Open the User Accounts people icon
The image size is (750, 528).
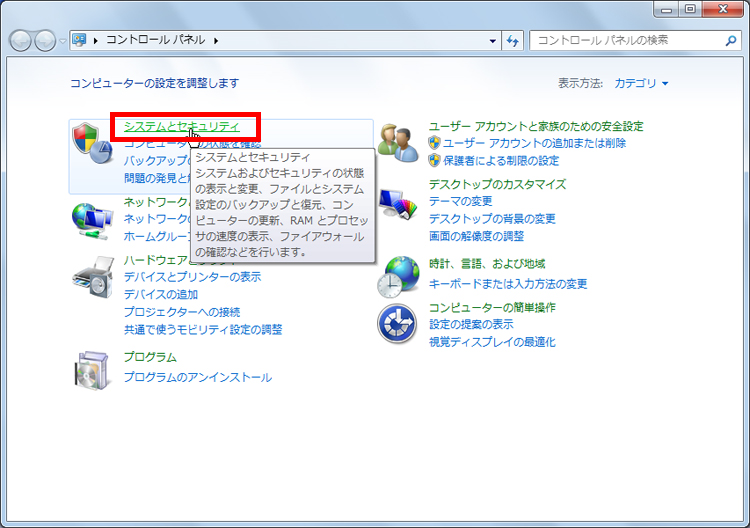(398, 143)
